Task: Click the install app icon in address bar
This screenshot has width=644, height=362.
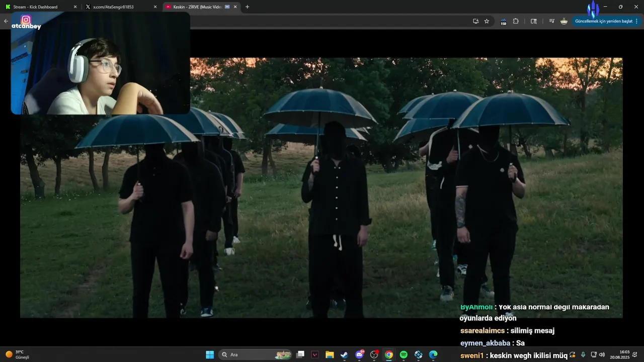Action: click(475, 21)
